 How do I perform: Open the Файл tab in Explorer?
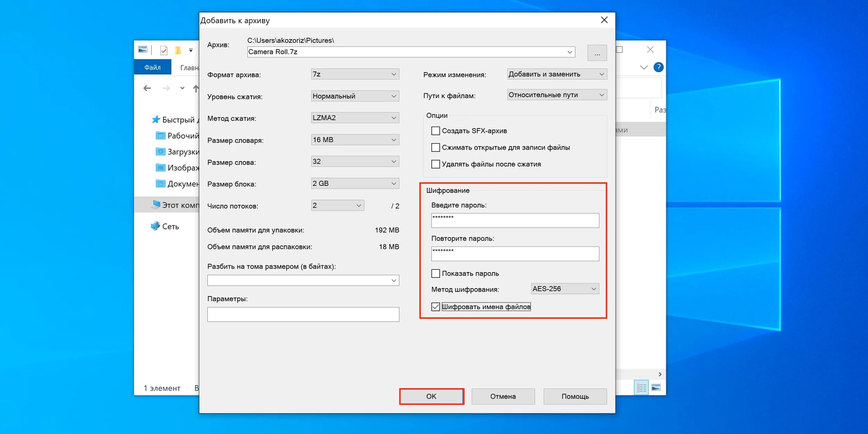(152, 67)
